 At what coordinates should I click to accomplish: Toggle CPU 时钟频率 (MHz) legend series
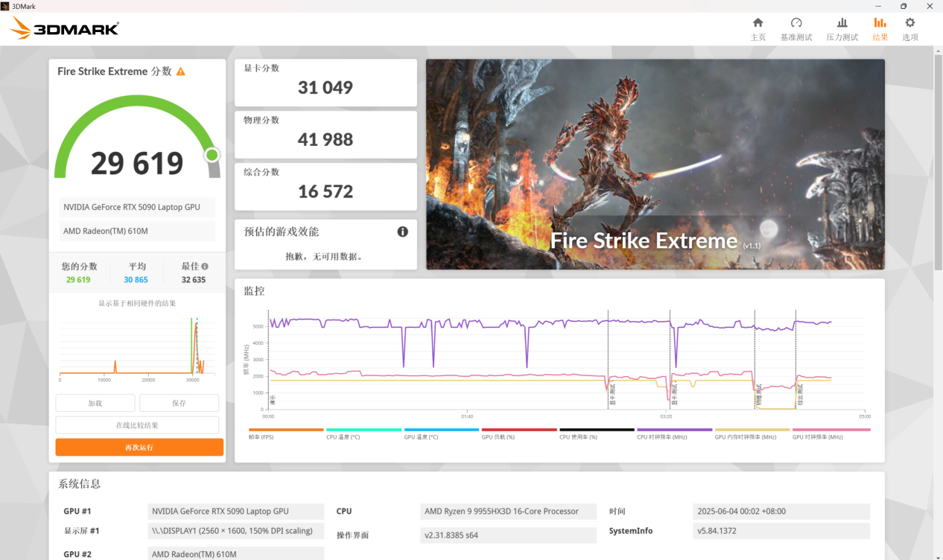point(674,433)
